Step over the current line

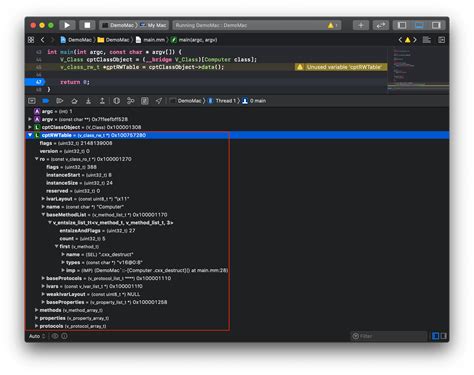(74, 101)
